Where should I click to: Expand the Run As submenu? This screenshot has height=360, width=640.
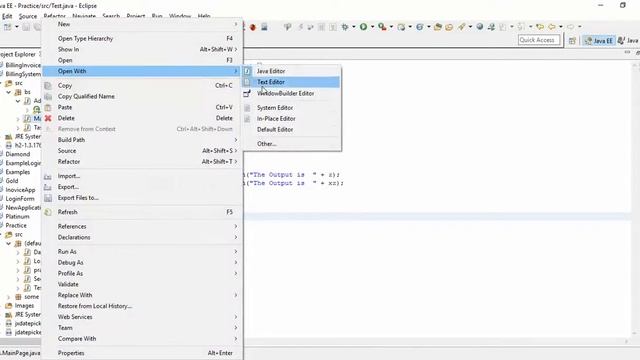[x=142, y=252]
